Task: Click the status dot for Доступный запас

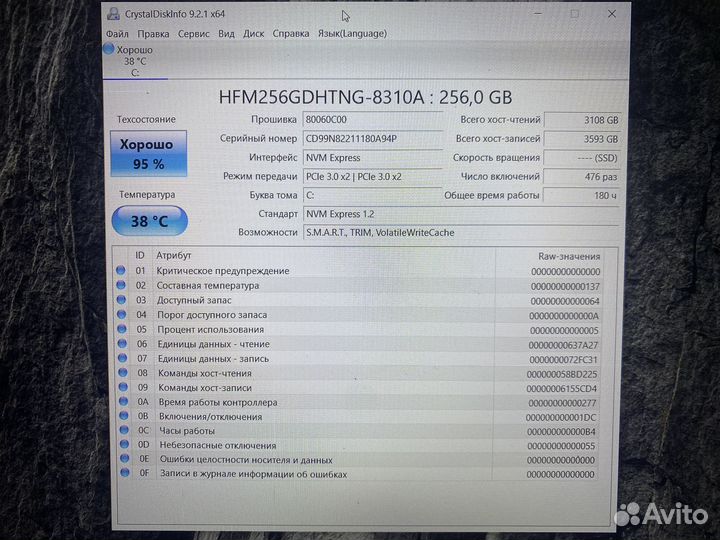Action: [x=121, y=300]
